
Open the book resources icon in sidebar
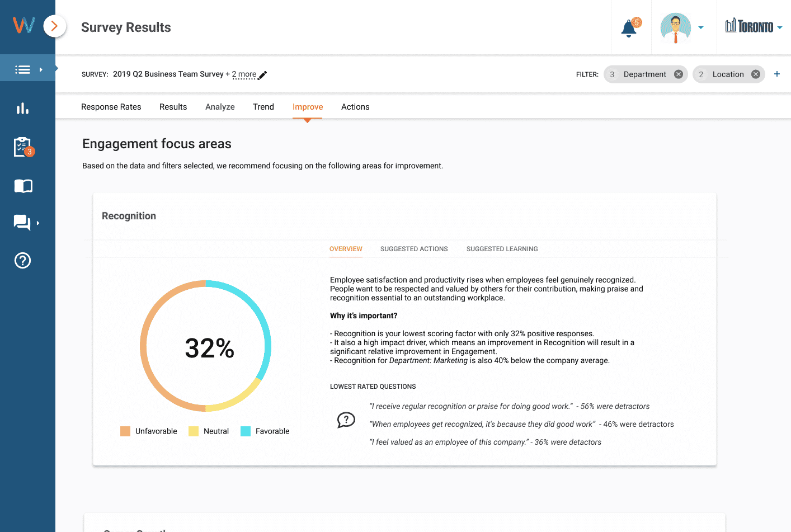pyautogui.click(x=22, y=186)
